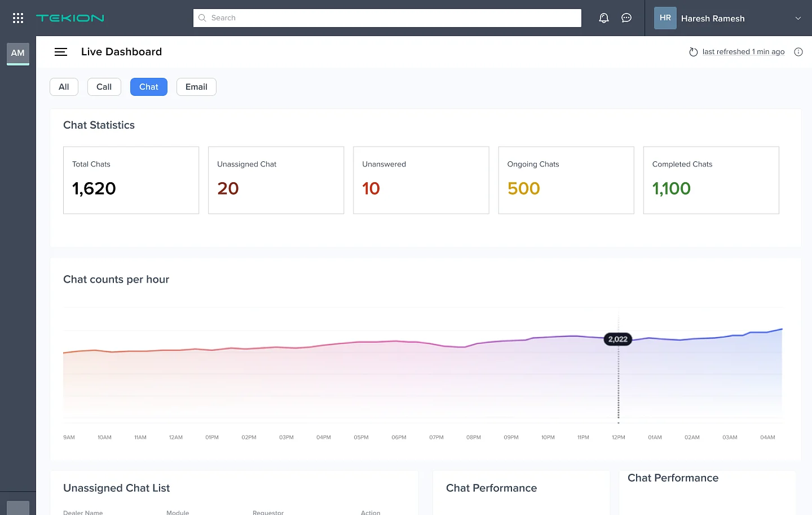Select the AM sidebar module
The width and height of the screenshot is (812, 515).
click(18, 54)
